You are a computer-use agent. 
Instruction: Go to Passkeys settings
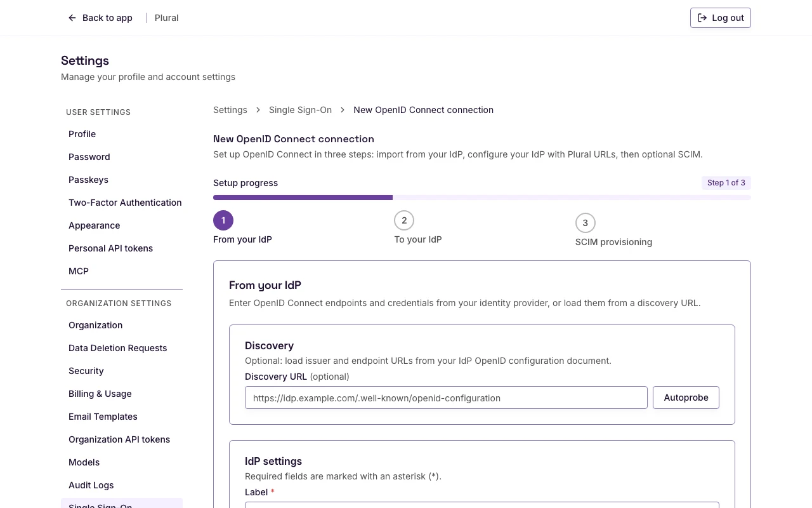click(122, 180)
